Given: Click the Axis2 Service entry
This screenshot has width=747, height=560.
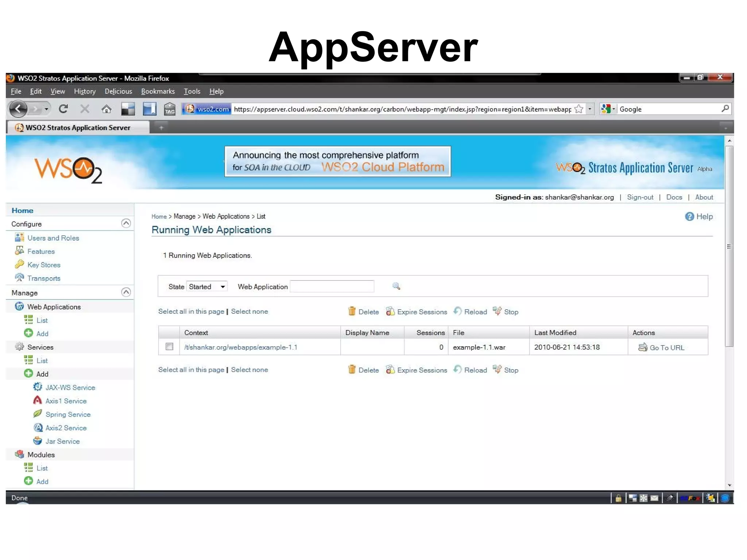Looking at the screenshot, I should [66, 428].
